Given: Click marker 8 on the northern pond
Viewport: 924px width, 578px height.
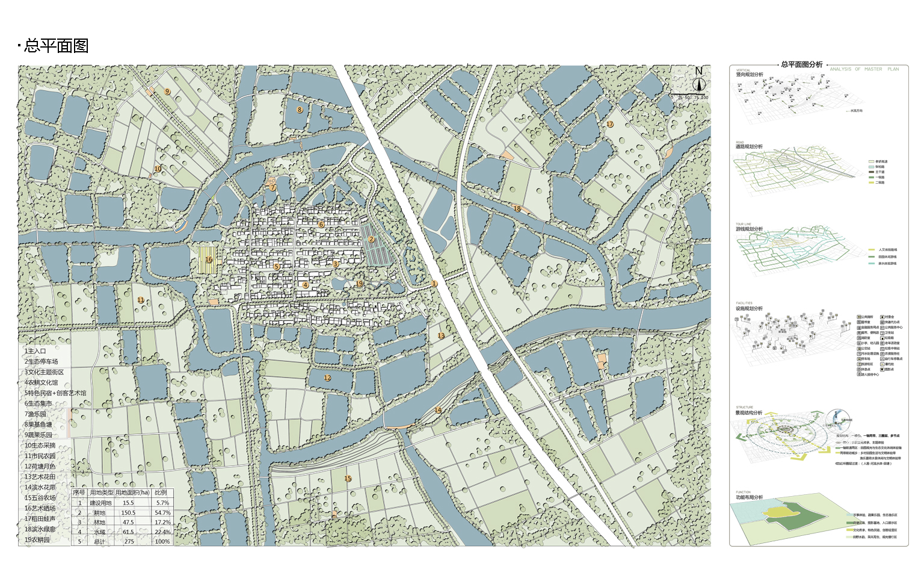Looking at the screenshot, I should coord(300,110).
